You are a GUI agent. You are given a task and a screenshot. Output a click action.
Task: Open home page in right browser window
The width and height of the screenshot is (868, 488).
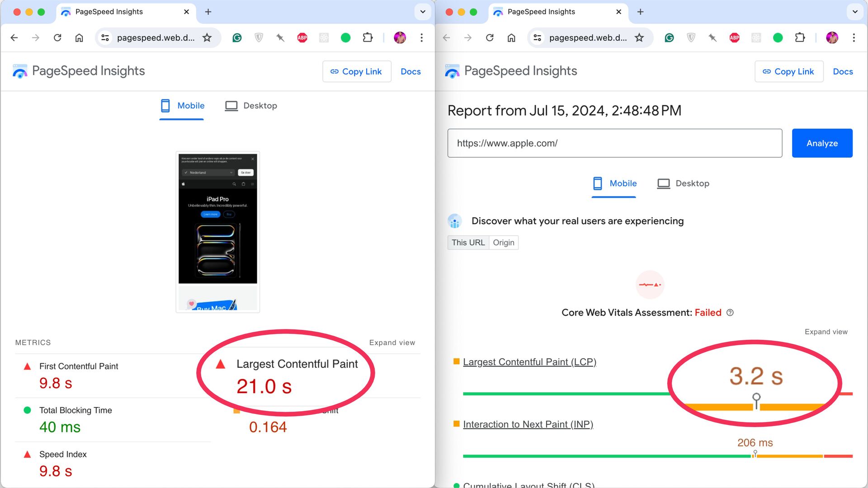(x=511, y=38)
